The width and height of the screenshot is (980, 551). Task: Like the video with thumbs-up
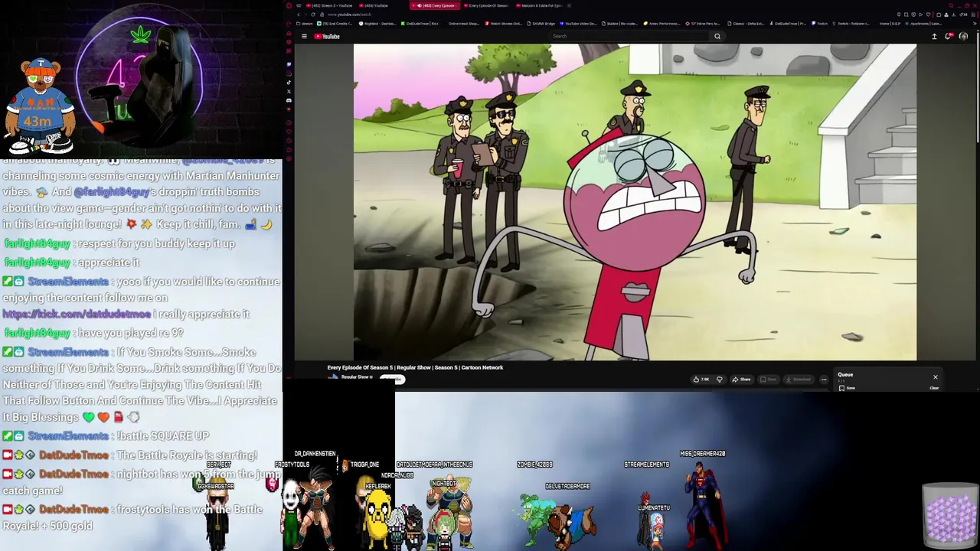pyautogui.click(x=701, y=380)
